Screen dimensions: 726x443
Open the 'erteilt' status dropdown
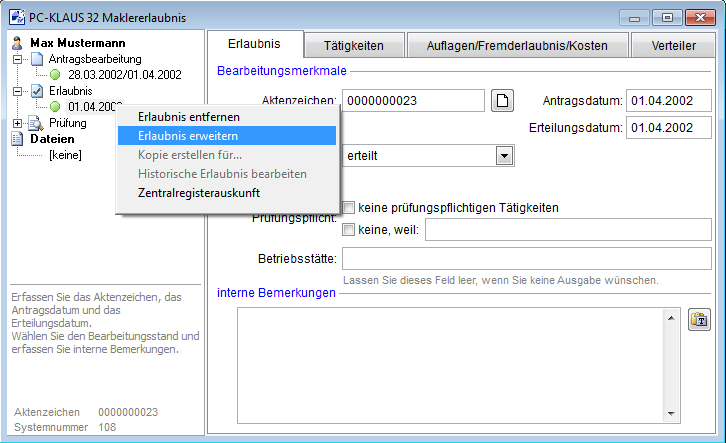[x=504, y=156]
